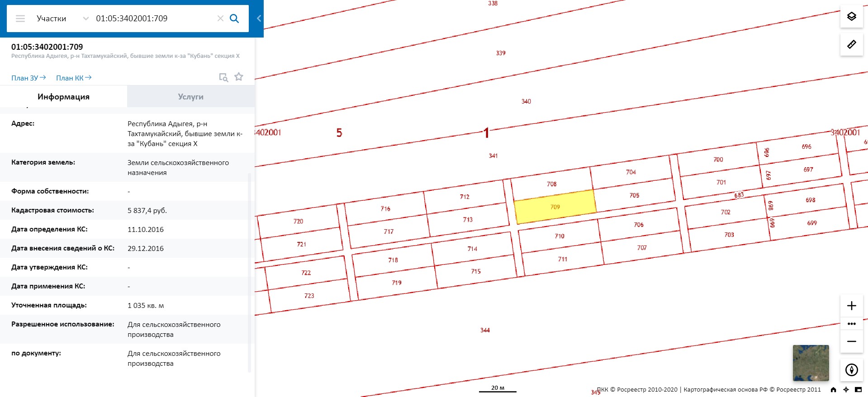Expand the Участки search type dropdown
The width and height of the screenshot is (868, 397).
pos(85,19)
